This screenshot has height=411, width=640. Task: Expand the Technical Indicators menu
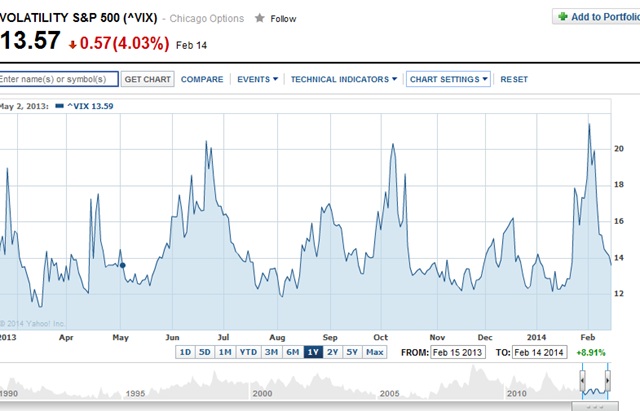point(344,79)
